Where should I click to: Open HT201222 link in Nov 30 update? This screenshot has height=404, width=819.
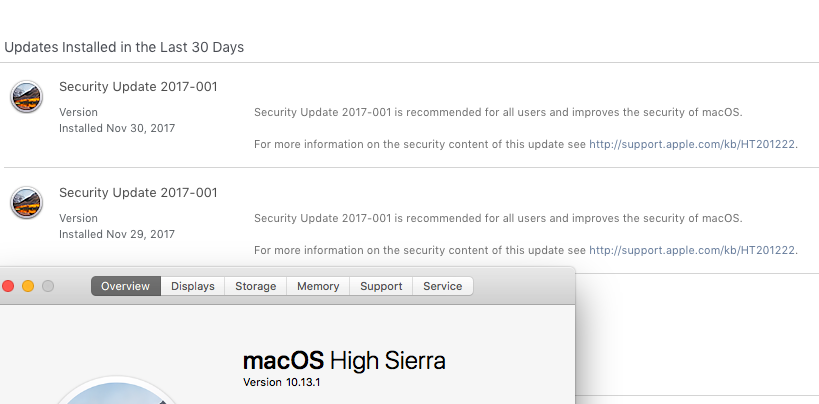pyautogui.click(x=692, y=144)
